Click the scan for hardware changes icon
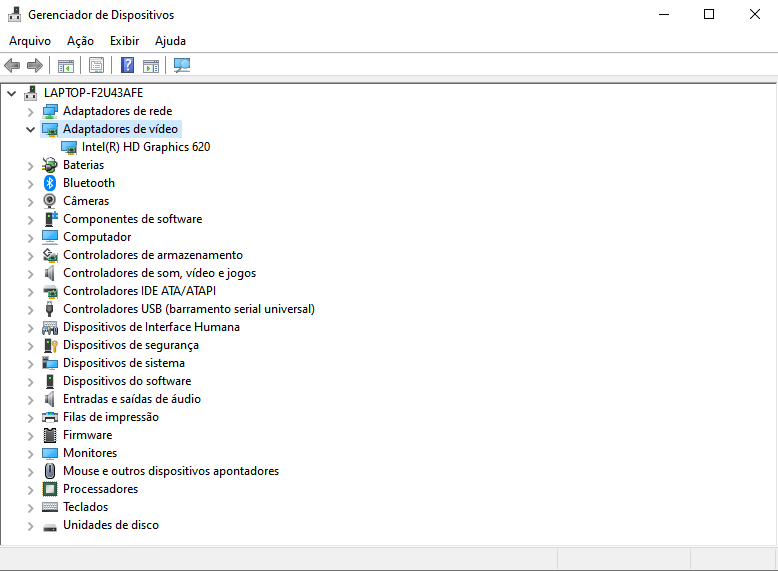This screenshot has height=571, width=778. [x=182, y=65]
